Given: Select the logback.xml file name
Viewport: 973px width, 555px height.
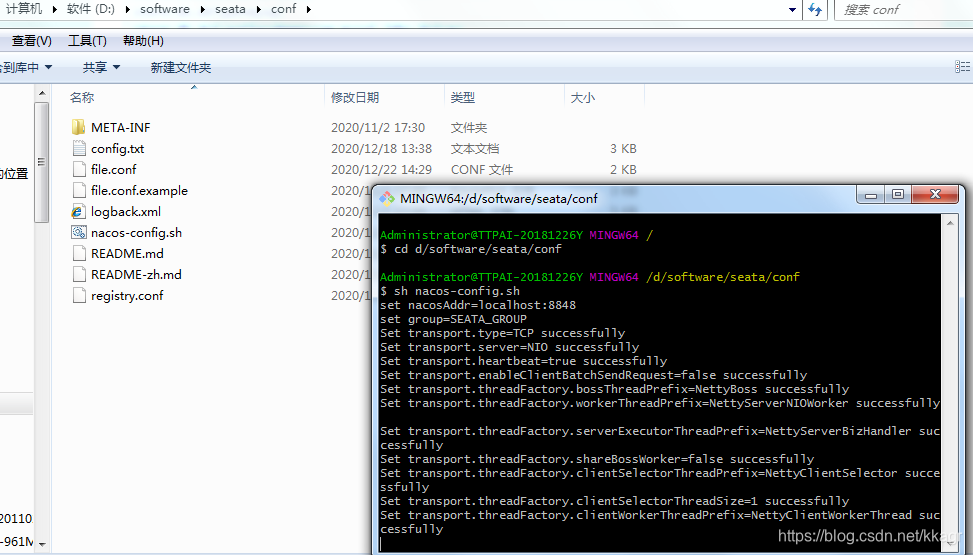Looking at the screenshot, I should click(x=125, y=212).
